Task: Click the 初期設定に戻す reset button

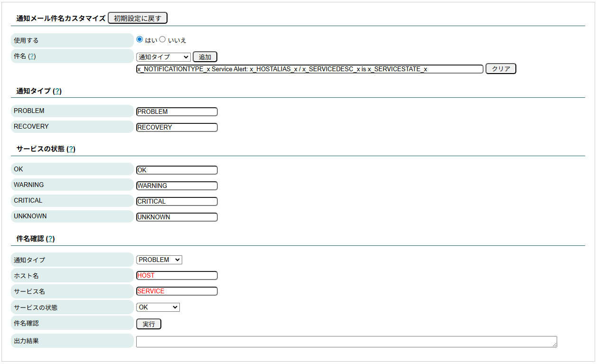Action: tap(137, 18)
